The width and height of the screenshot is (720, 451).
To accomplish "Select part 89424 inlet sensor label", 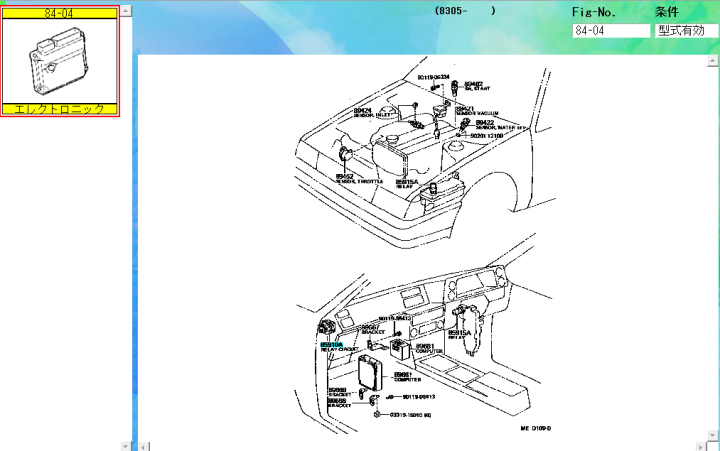I will click(362, 110).
